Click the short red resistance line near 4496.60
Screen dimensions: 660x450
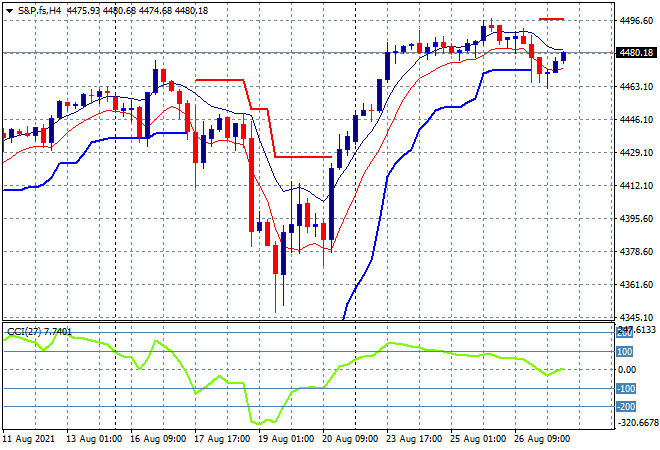pyautogui.click(x=551, y=19)
